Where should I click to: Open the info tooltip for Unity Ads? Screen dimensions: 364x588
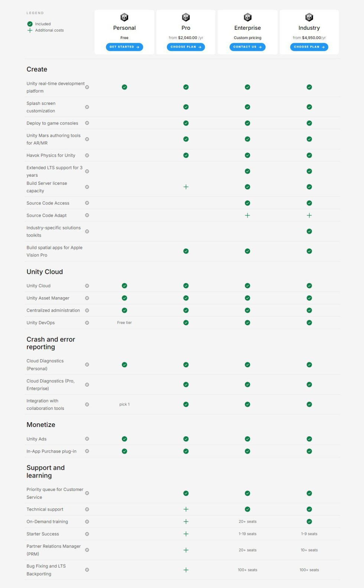87,439
